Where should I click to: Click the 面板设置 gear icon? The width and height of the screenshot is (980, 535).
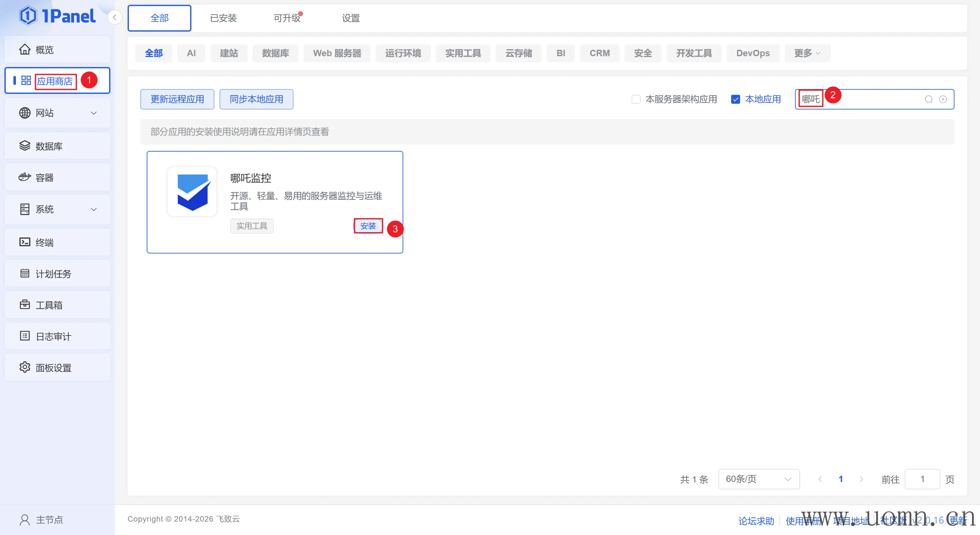25,367
